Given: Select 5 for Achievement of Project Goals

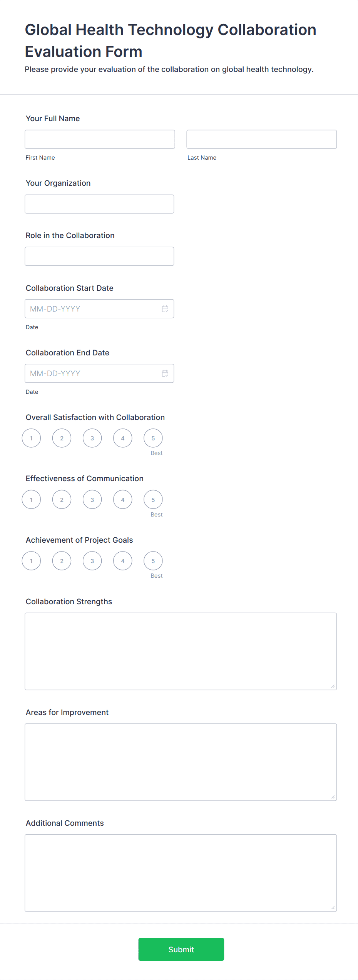Looking at the screenshot, I should coord(153,561).
